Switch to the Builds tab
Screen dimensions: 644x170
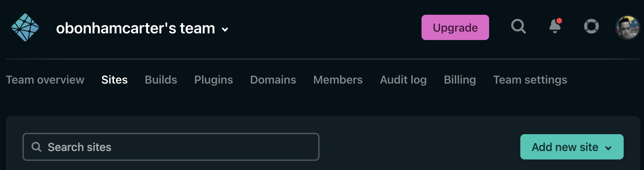click(161, 80)
